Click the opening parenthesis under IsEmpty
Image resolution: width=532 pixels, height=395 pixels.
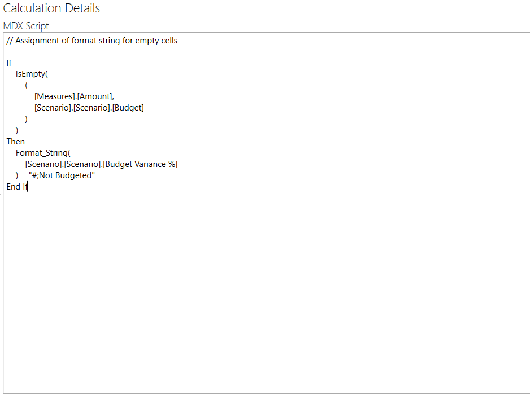[x=26, y=85]
